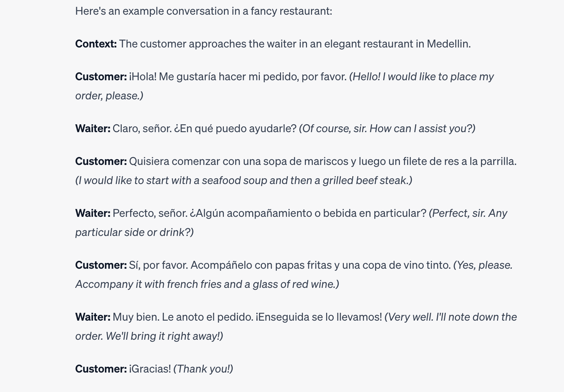
Task: Click the word "Medellin" in the context line
Action: tap(447, 44)
